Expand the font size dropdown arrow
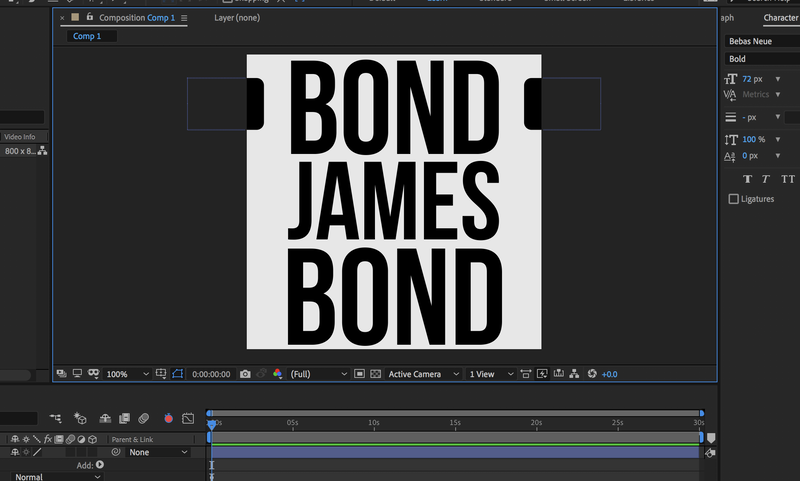The image size is (800, 481). pos(778,79)
